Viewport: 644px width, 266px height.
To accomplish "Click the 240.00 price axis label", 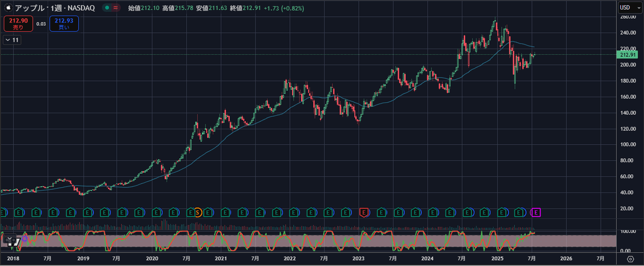I will [x=627, y=33].
